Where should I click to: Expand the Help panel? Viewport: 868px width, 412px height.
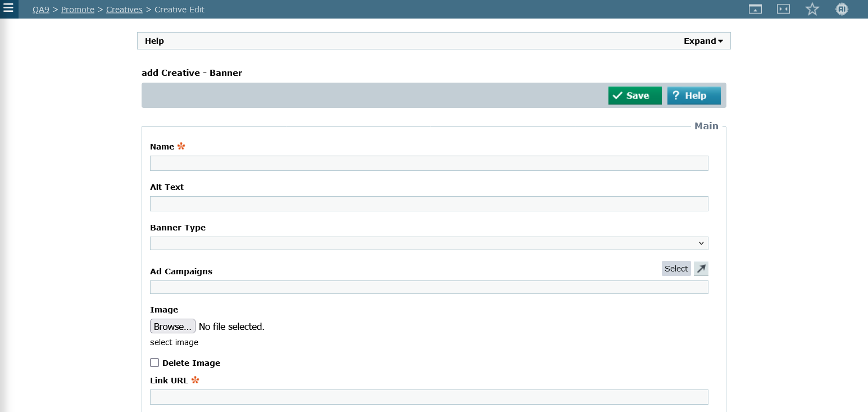pos(703,41)
